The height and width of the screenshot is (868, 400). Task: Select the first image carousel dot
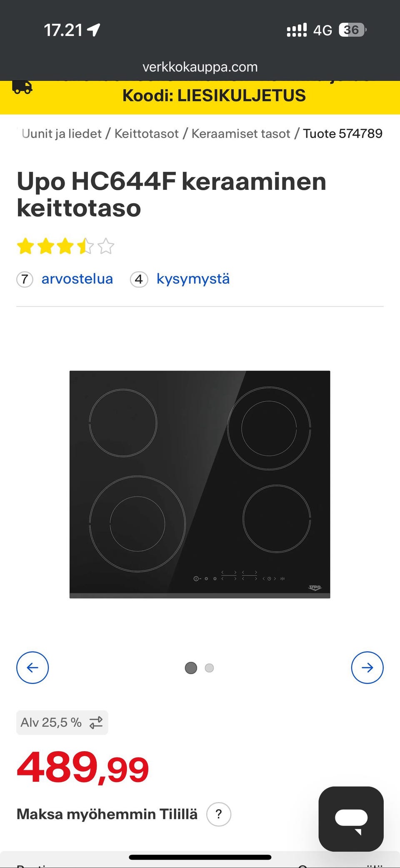[x=191, y=668]
